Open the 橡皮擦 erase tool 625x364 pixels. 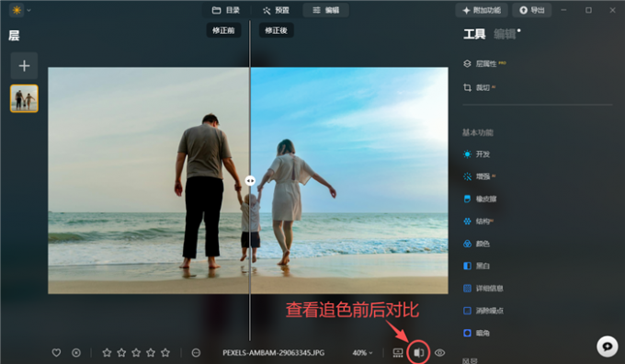(x=480, y=199)
